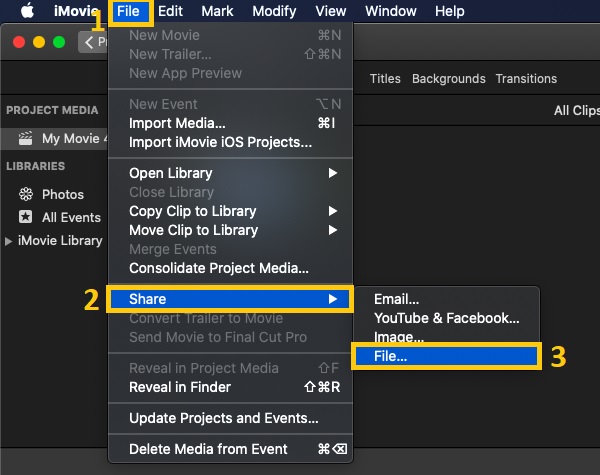Screen dimensions: 600x475
Task: Switch to the Backgrounds tab
Action: coord(448,79)
